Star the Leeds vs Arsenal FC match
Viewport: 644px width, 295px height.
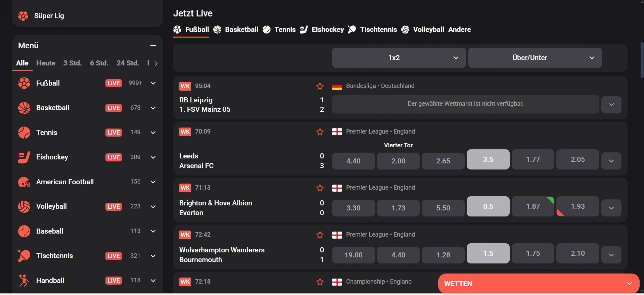320,132
